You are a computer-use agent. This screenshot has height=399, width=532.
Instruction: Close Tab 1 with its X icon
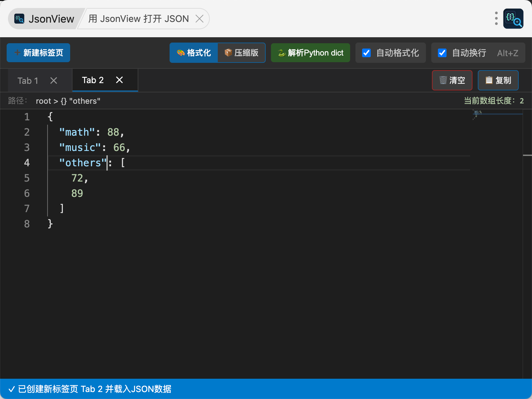point(54,81)
